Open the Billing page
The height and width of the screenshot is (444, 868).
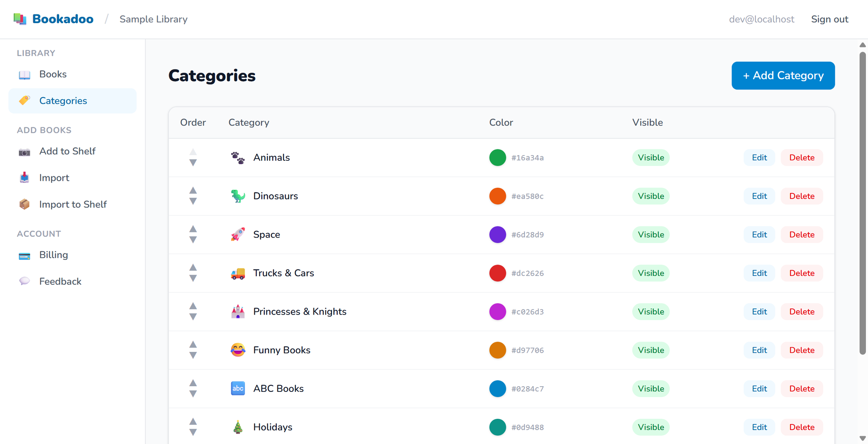pos(73,255)
